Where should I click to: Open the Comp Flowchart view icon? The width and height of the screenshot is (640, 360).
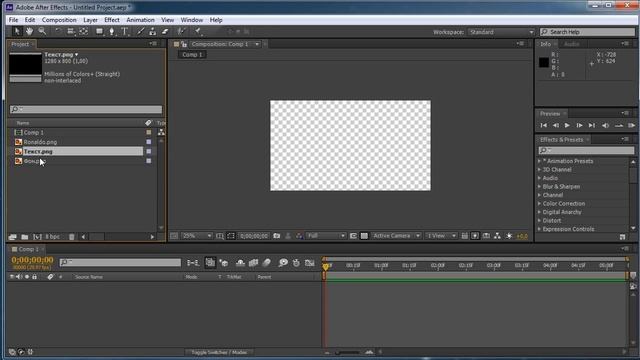[497, 236]
